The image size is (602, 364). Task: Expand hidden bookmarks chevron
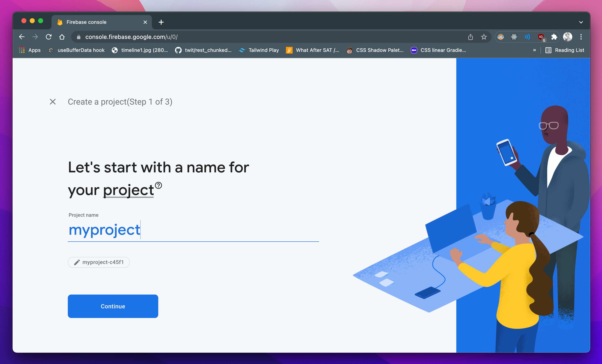pos(534,50)
